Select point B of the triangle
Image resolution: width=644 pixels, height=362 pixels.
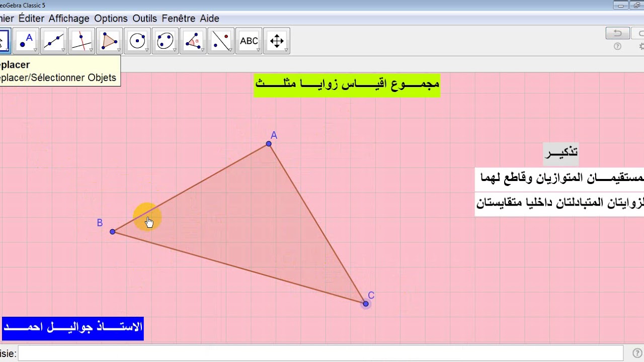coord(113,232)
